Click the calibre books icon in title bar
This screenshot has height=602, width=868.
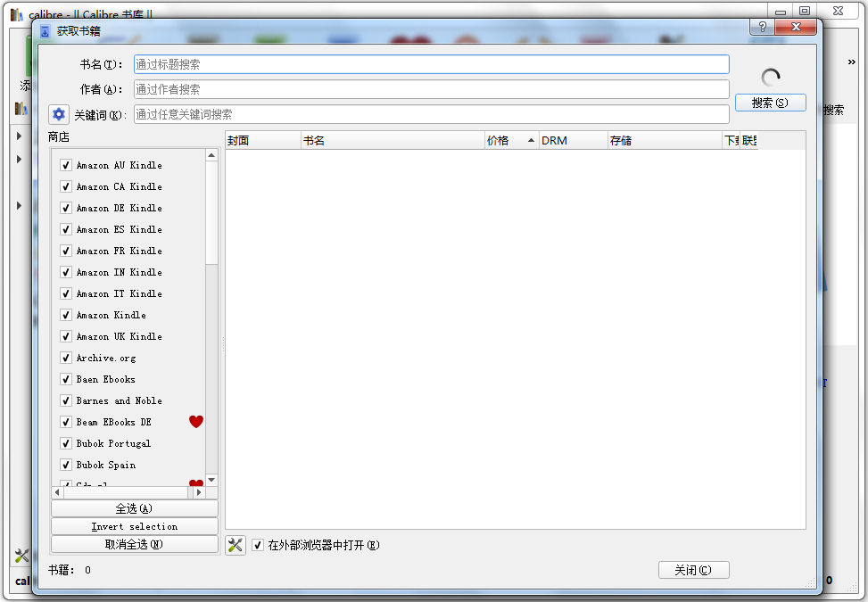(17, 14)
